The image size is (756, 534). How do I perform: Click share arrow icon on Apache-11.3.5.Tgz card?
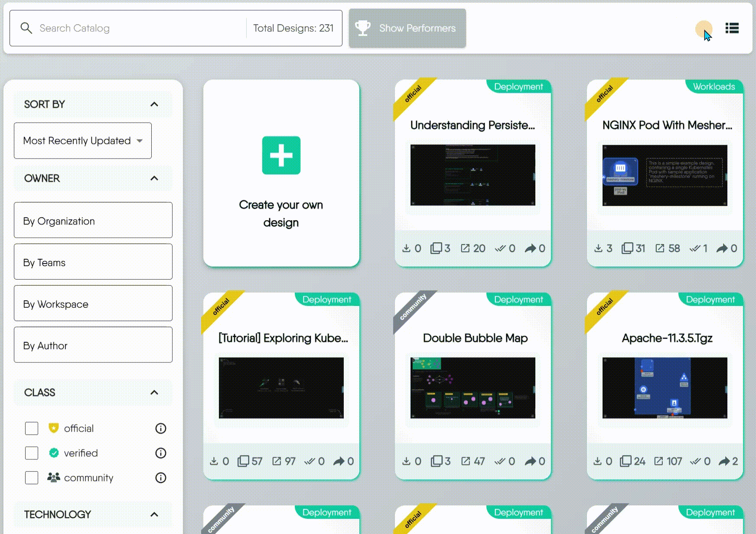[x=724, y=461]
